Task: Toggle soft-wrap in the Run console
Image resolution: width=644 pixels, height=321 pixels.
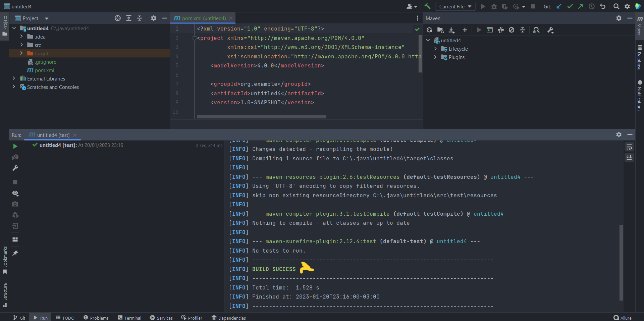Action: (630, 147)
